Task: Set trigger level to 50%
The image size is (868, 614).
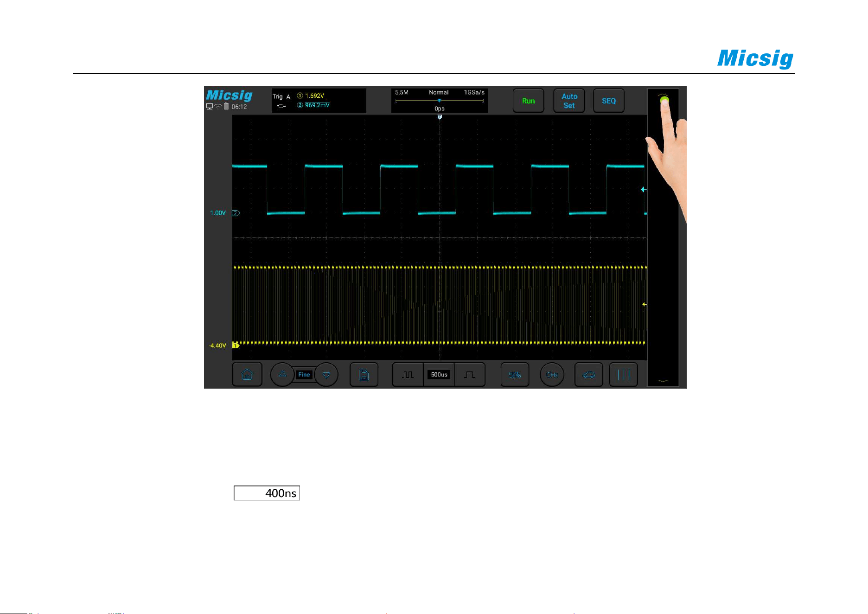Action: (x=515, y=375)
